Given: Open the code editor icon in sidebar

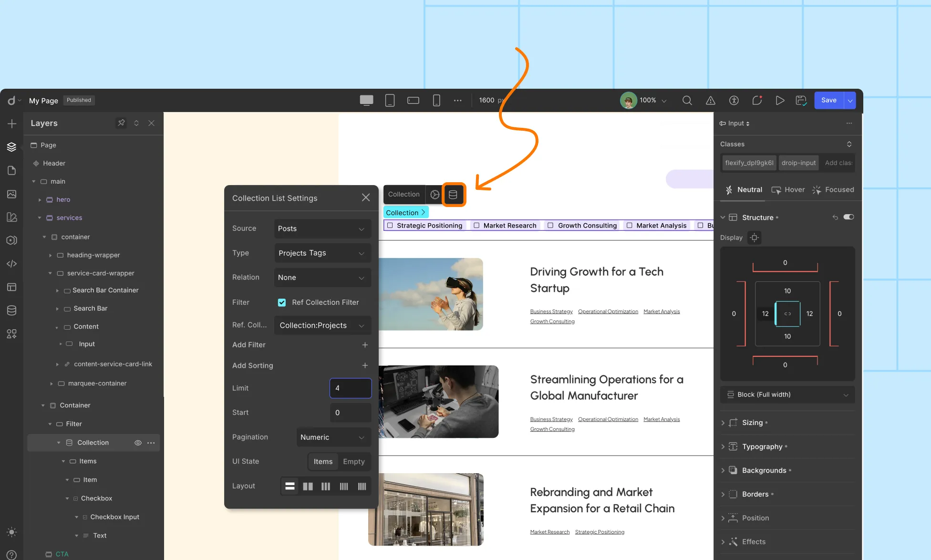Looking at the screenshot, I should pyautogui.click(x=12, y=263).
